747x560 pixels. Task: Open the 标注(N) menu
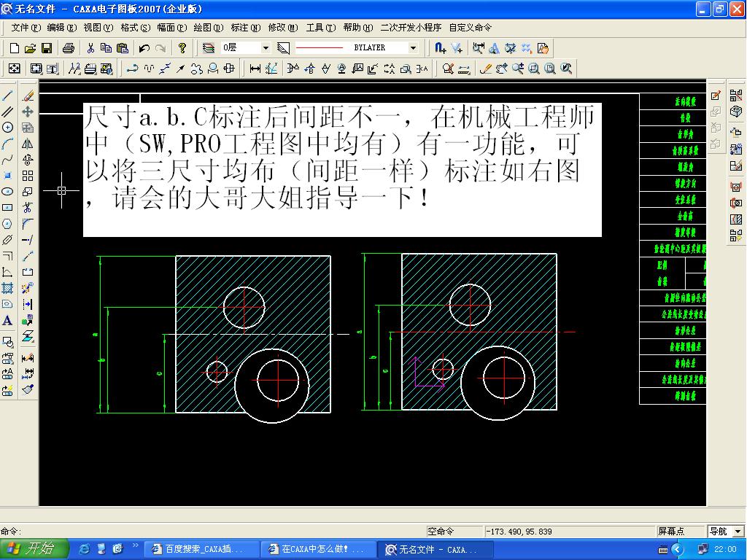(x=245, y=28)
